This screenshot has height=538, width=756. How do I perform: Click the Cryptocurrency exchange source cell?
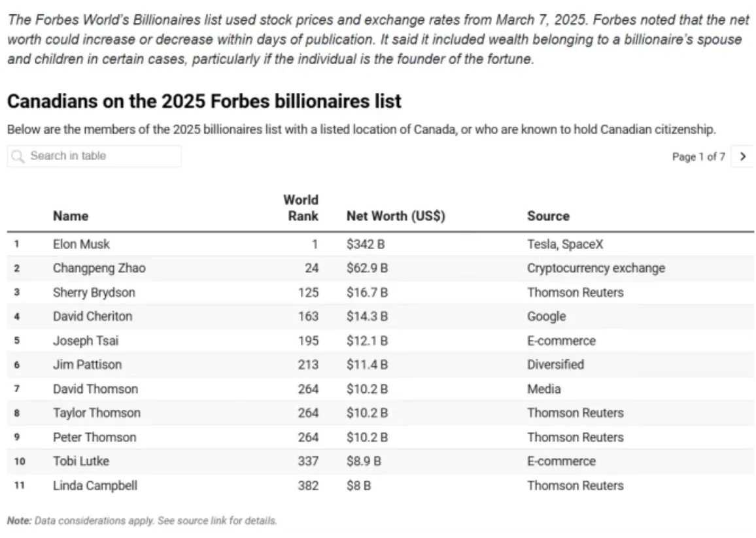(x=596, y=268)
